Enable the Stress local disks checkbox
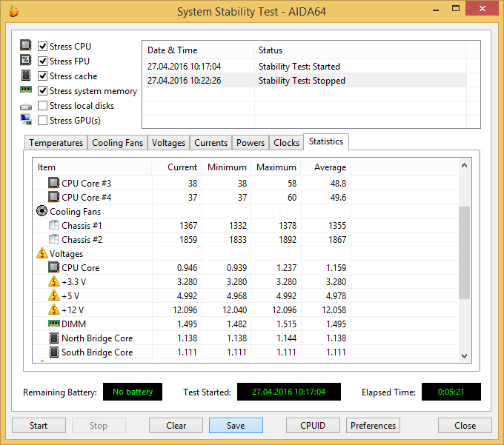Screen dimensions: 504x445 tap(42, 106)
